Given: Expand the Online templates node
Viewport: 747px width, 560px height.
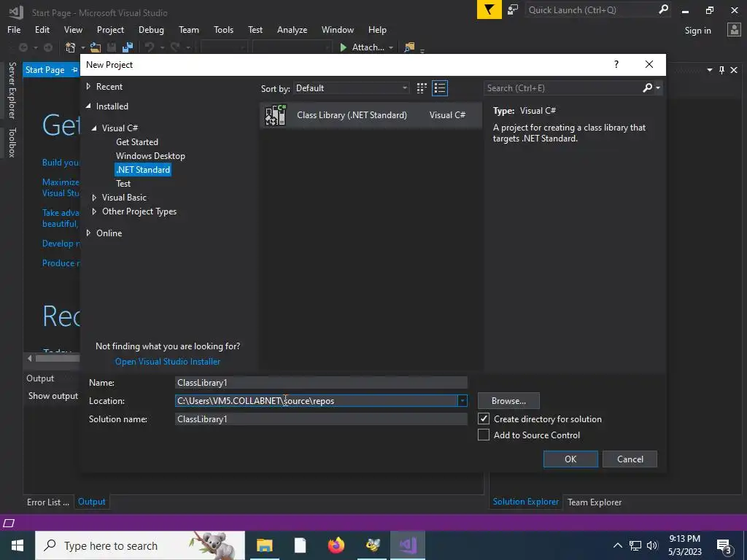Looking at the screenshot, I should click(88, 233).
